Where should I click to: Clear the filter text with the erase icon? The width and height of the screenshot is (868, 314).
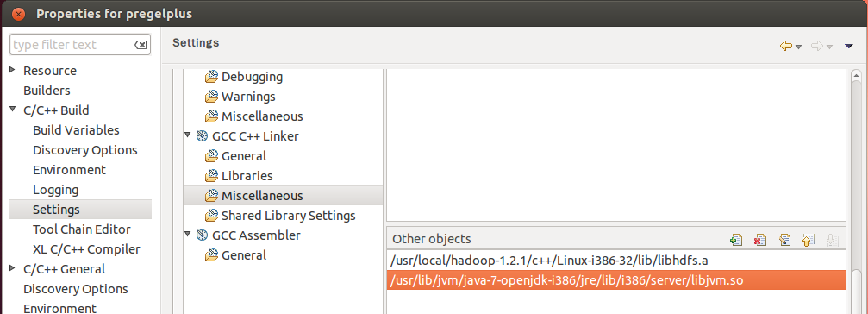(141, 45)
